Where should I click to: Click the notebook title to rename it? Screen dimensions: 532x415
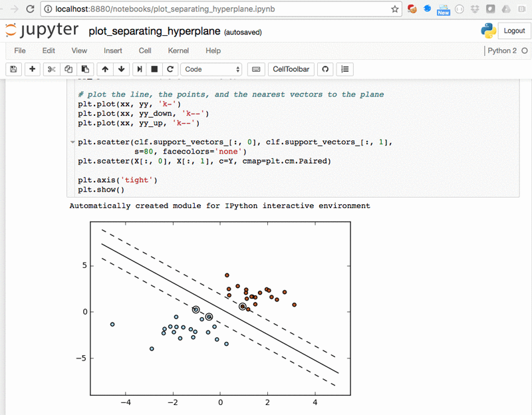pyautogui.click(x=154, y=31)
